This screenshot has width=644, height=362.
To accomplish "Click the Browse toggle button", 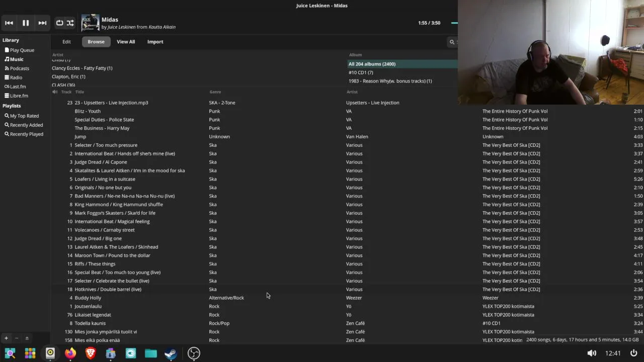I will tap(96, 42).
